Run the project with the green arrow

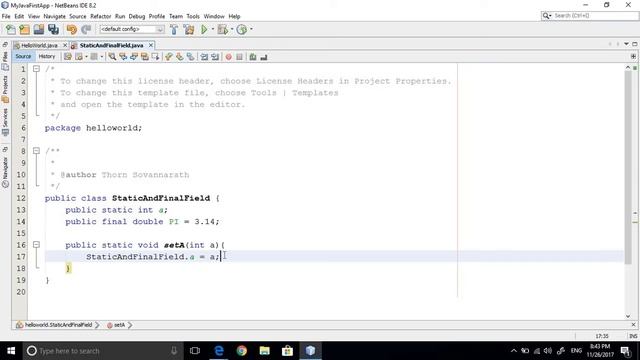(204, 29)
